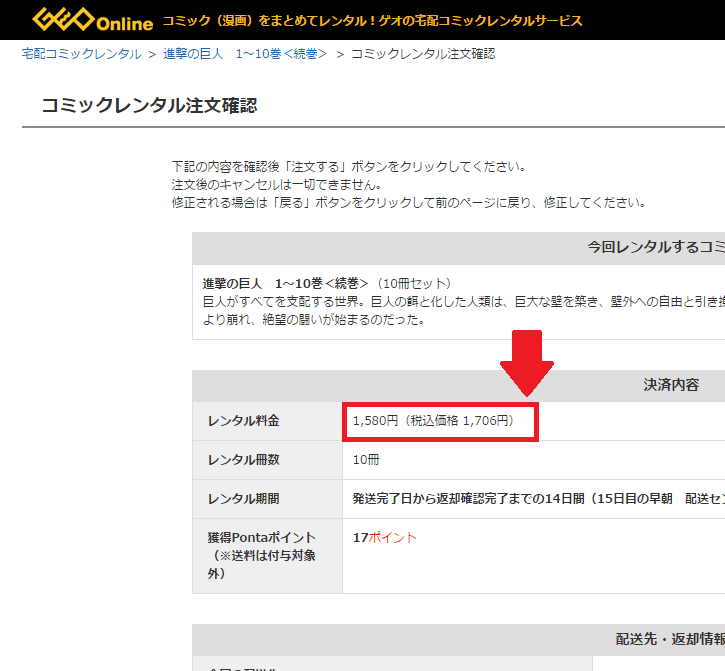The height and width of the screenshot is (671, 725).
Task: Click the 決済内容 section header
Action: (671, 385)
